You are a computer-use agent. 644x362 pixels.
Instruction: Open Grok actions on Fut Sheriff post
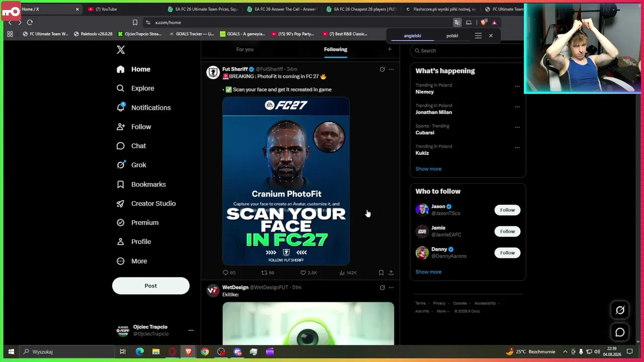coord(382,69)
